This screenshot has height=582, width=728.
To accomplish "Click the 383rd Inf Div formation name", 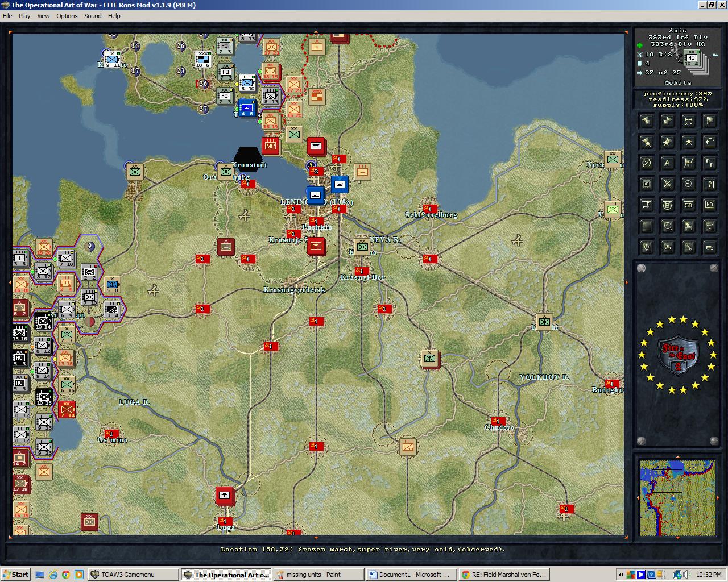I will [x=677, y=38].
